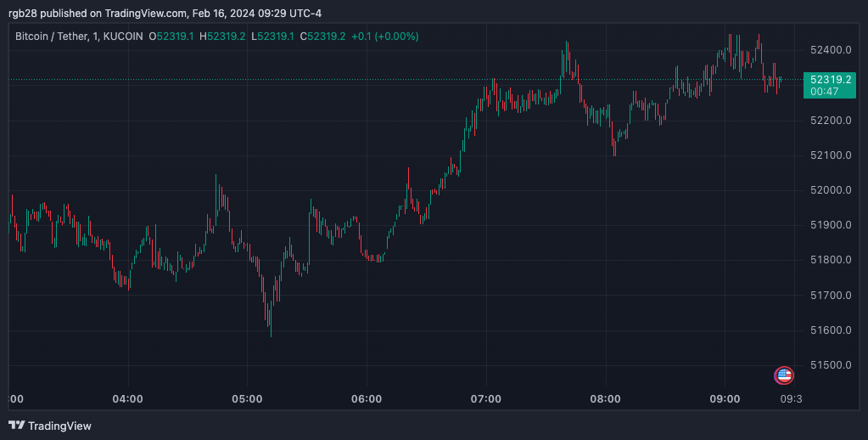868x440 pixels.
Task: Click the open value O52319.1
Action: coord(171,37)
